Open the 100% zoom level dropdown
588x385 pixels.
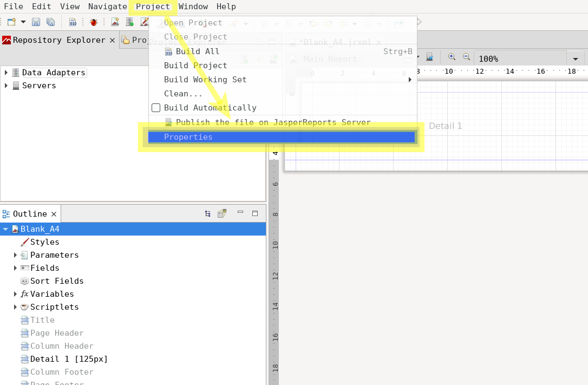coord(575,59)
